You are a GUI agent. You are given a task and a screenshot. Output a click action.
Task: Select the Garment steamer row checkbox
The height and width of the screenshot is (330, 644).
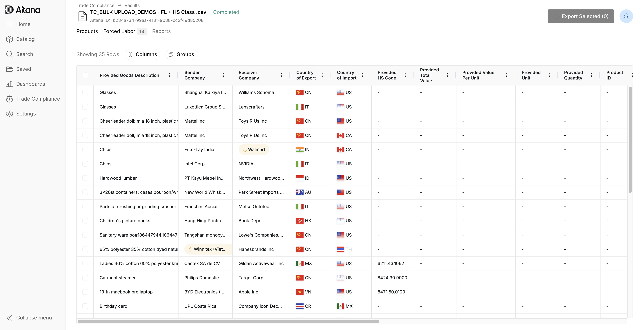85,278
